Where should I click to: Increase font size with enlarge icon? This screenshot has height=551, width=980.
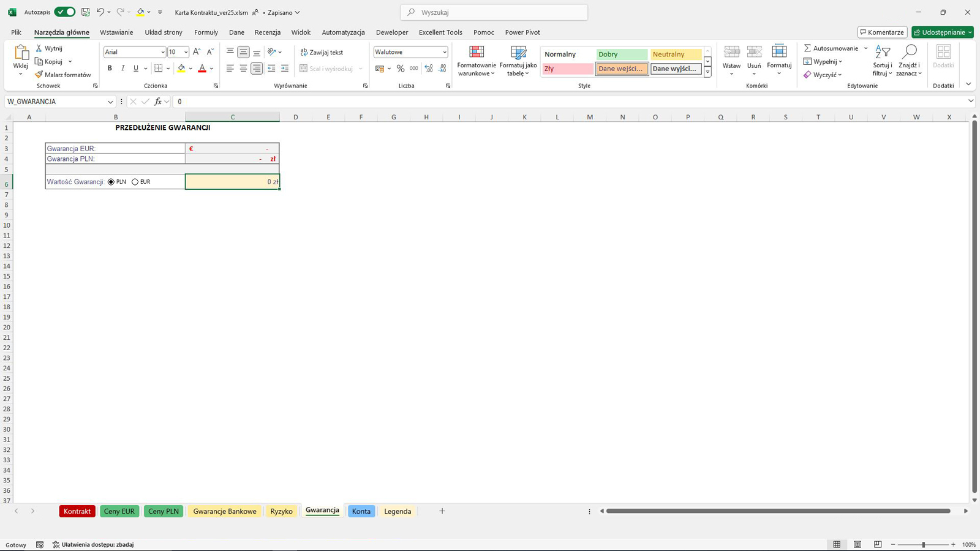click(x=197, y=52)
